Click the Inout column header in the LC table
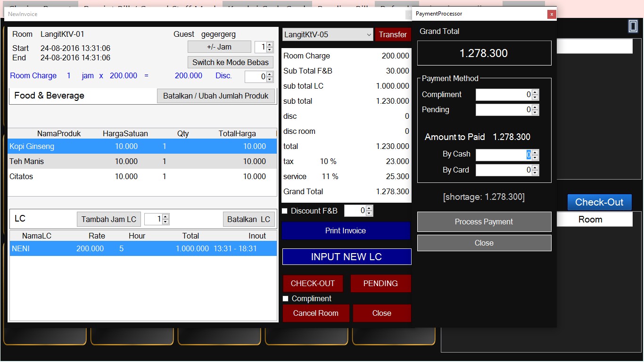Viewport: 644px width, 362px height. [257, 236]
